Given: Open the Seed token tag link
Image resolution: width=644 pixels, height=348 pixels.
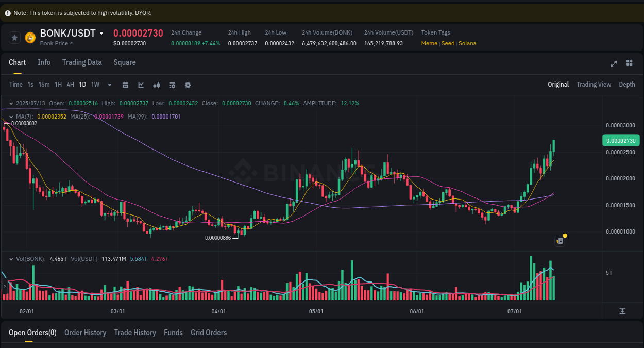Looking at the screenshot, I should [448, 43].
